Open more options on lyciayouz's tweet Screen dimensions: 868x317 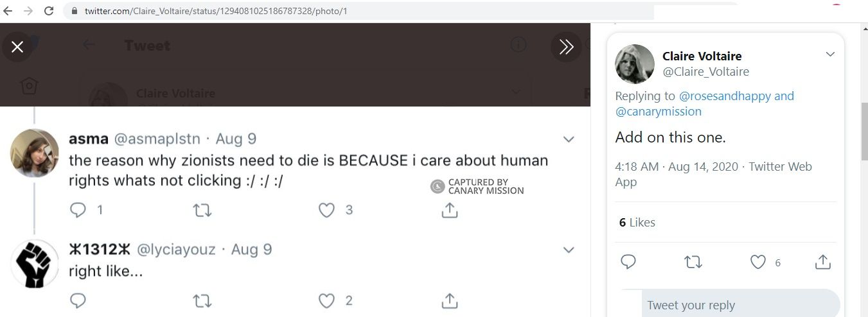click(x=569, y=250)
